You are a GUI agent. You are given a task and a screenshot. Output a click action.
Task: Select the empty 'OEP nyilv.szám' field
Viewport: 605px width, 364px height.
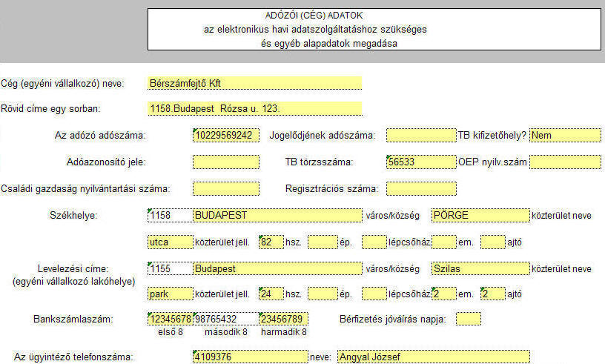pyautogui.click(x=565, y=162)
